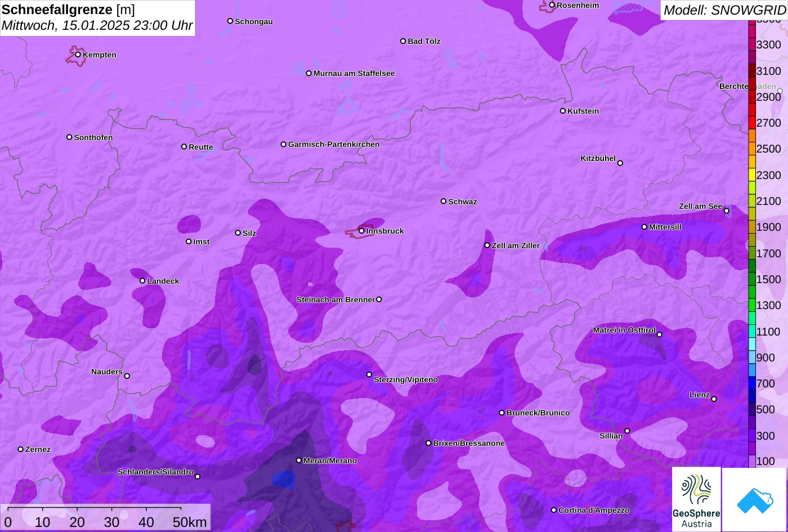Select the Sonthofen marker dot
The image size is (788, 532).
[70, 137]
